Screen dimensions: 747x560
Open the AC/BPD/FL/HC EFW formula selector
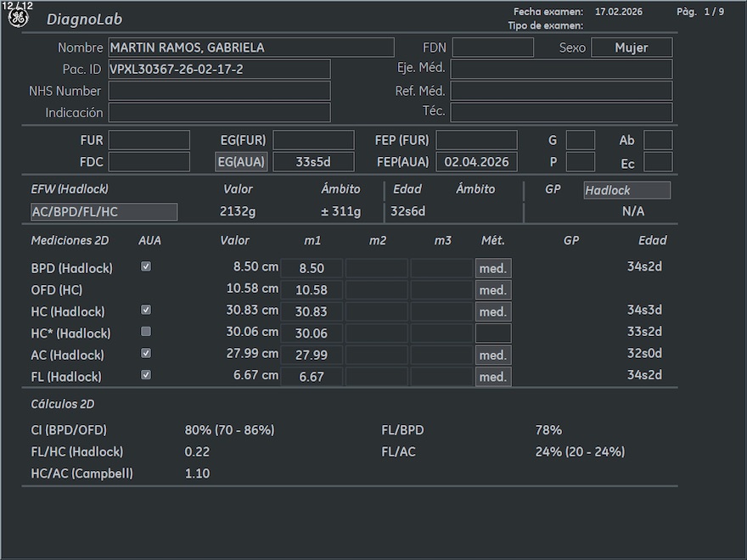tap(104, 212)
